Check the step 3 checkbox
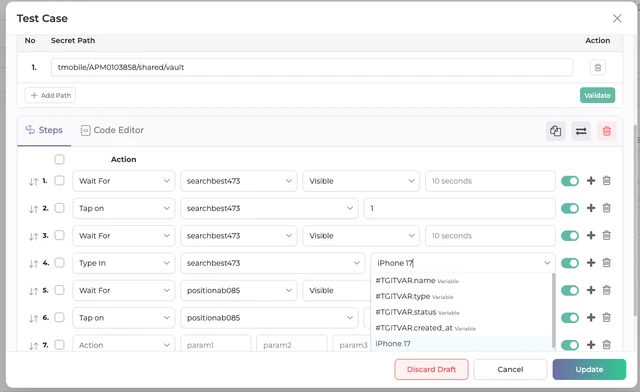This screenshot has width=640, height=392. pyautogui.click(x=60, y=235)
